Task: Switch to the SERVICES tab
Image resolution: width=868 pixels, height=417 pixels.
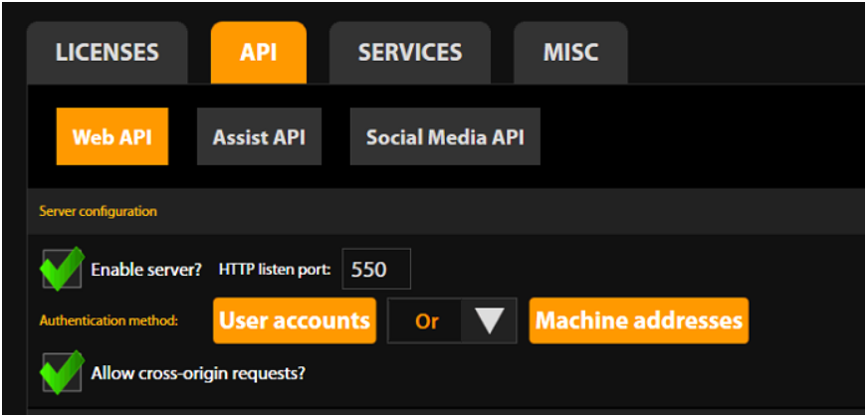Action: tap(410, 53)
